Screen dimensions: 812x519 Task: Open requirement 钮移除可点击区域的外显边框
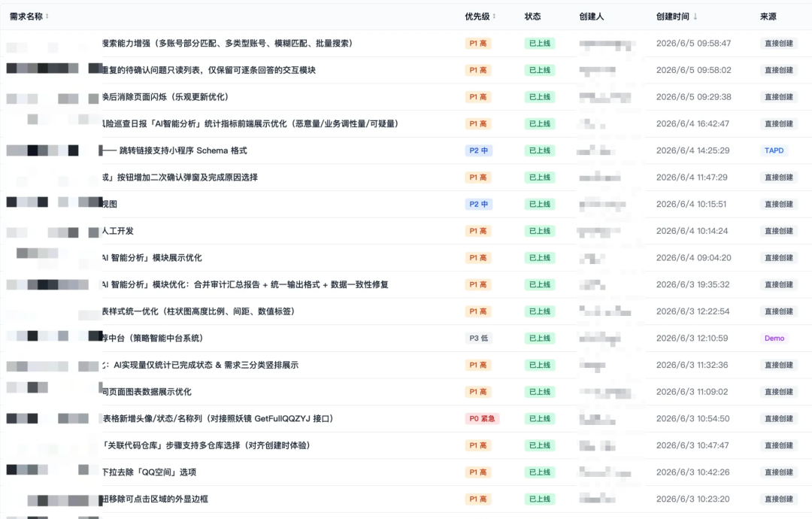[155, 499]
